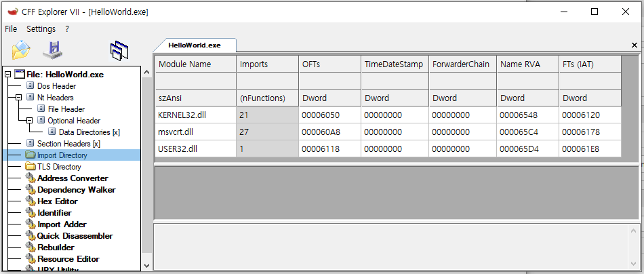Image resolution: width=644 pixels, height=274 pixels.
Task: Click the File Header page icon
Action: [x=41, y=109]
